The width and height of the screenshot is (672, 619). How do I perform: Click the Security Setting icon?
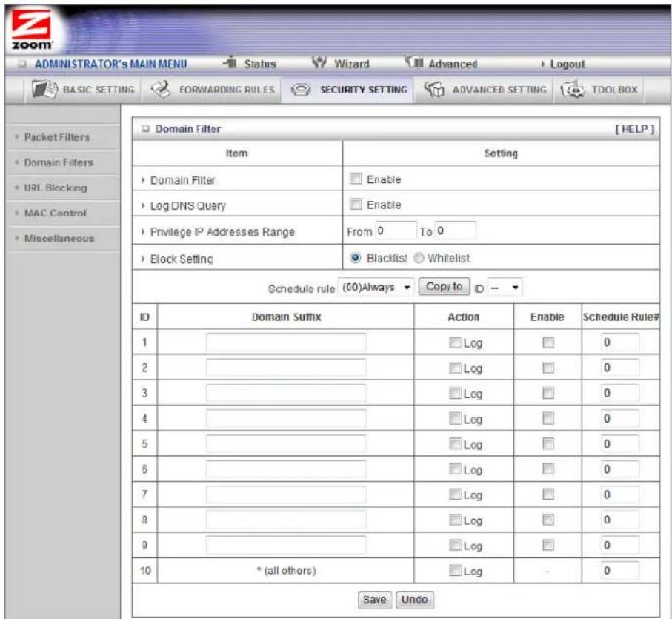click(x=301, y=90)
